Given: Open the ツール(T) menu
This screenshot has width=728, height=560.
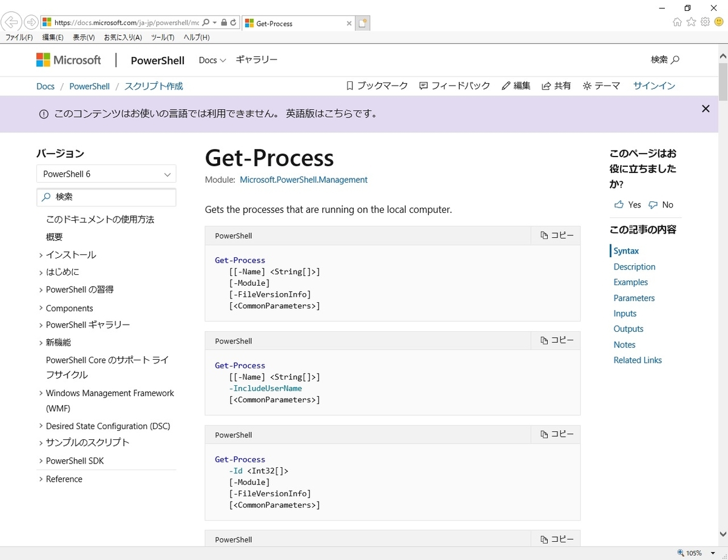Looking at the screenshot, I should [163, 38].
